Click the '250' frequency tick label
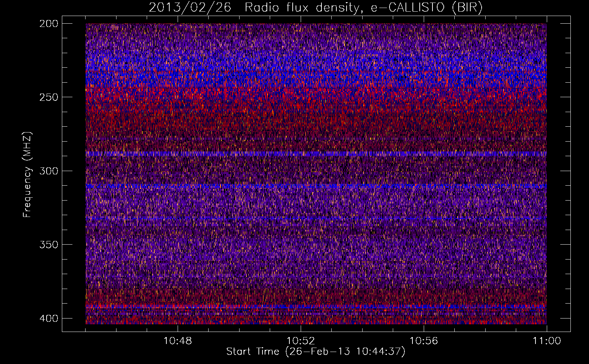589x364 pixels. (49, 97)
